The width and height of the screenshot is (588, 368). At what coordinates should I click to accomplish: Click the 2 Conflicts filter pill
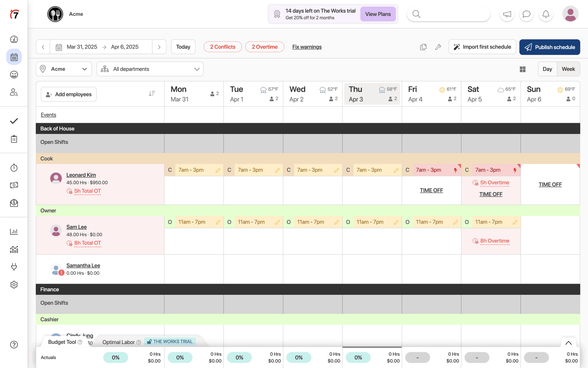[x=223, y=47]
